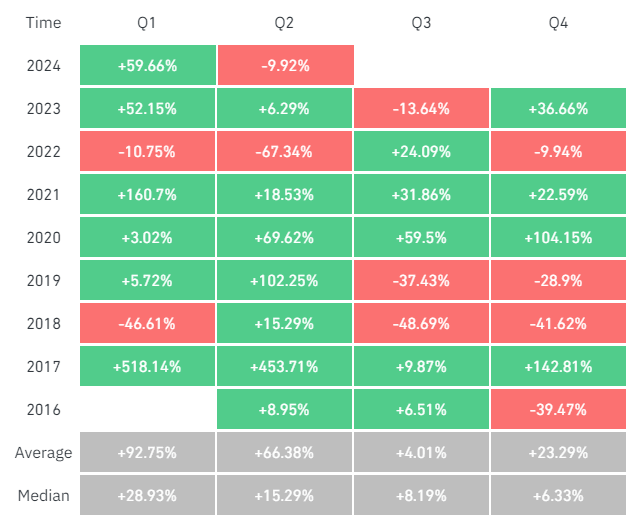Select the Q4 column header
Image resolution: width=640 pixels, height=531 pixels.
[558, 23]
